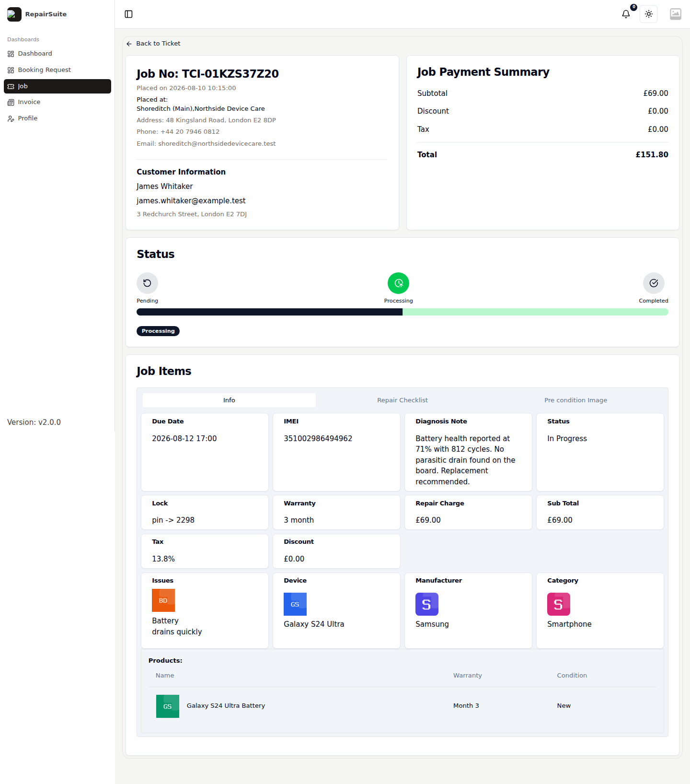Open Booking Request in the sidebar
Screen dimensions: 690x784
(57, 70)
